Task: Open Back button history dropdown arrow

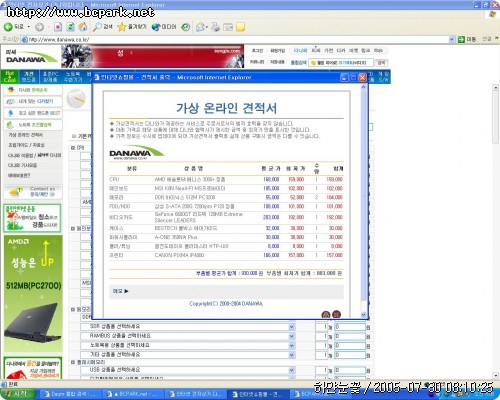Action: (x=29, y=27)
